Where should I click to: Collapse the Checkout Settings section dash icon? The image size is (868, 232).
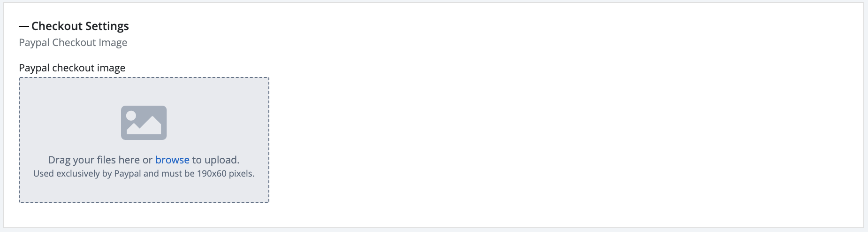[x=24, y=27]
